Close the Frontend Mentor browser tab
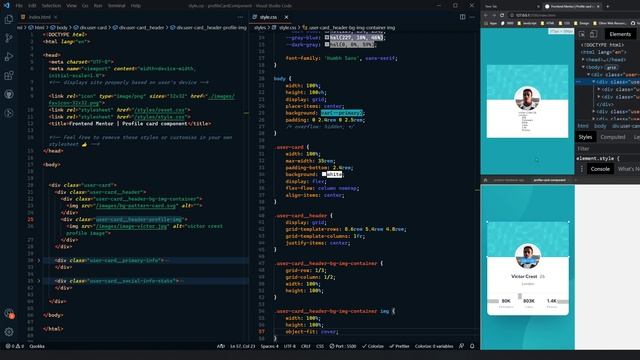 tap(598, 6)
